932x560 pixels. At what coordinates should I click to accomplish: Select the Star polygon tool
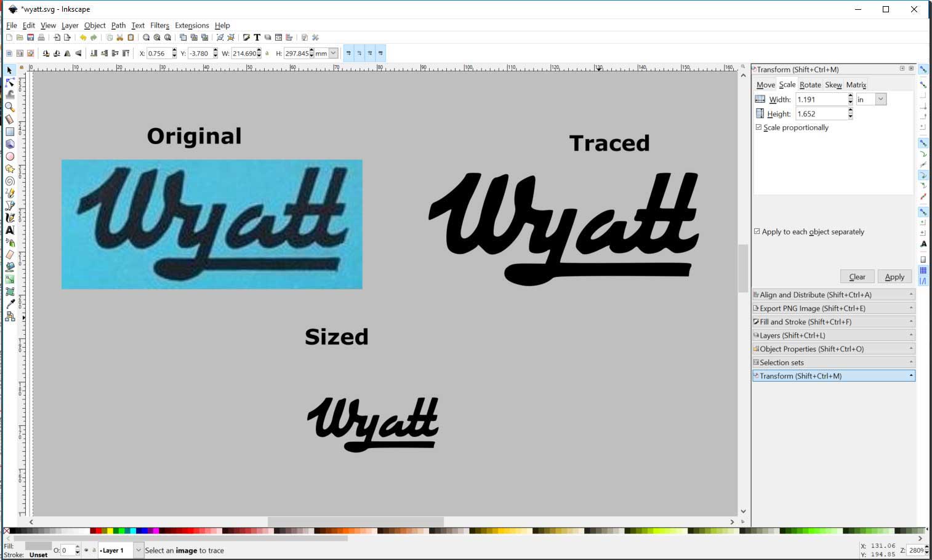click(x=9, y=169)
